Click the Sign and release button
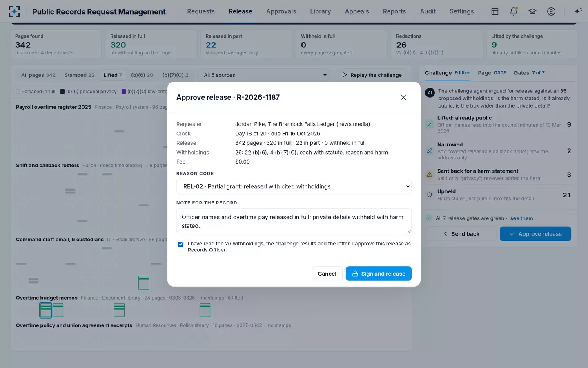The height and width of the screenshot is (368, 588). (x=379, y=274)
